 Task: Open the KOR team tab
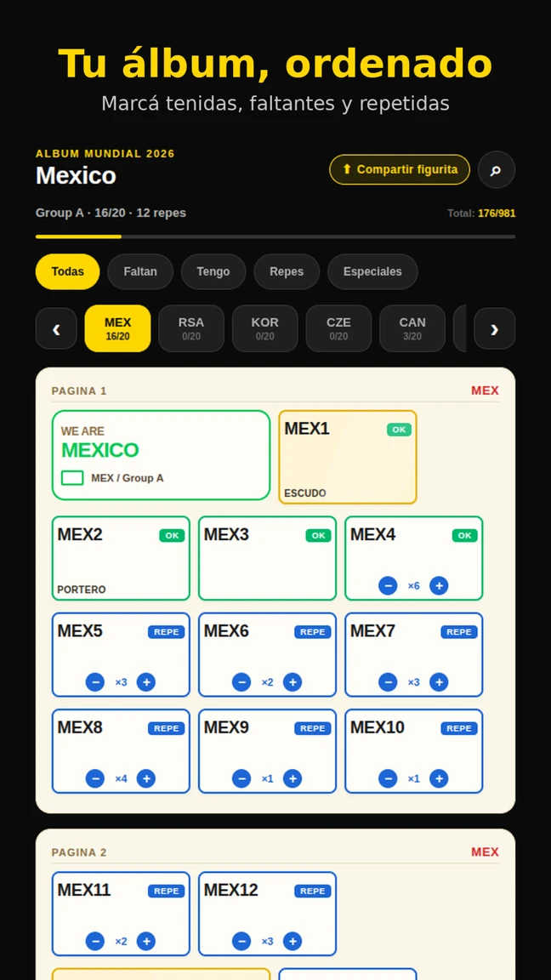[x=265, y=328]
